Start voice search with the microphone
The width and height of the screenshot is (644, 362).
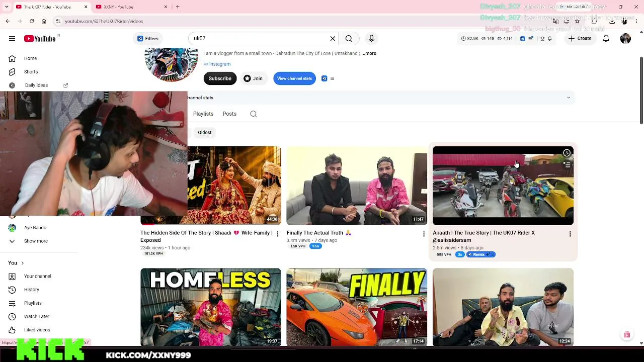tap(372, 39)
